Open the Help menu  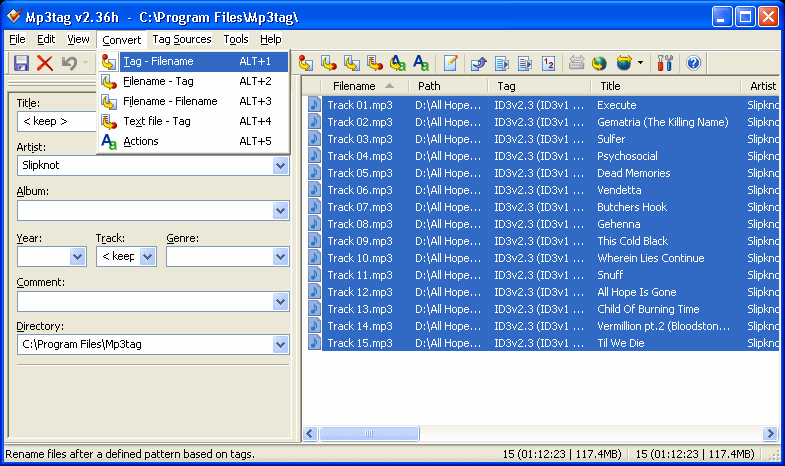[x=271, y=39]
